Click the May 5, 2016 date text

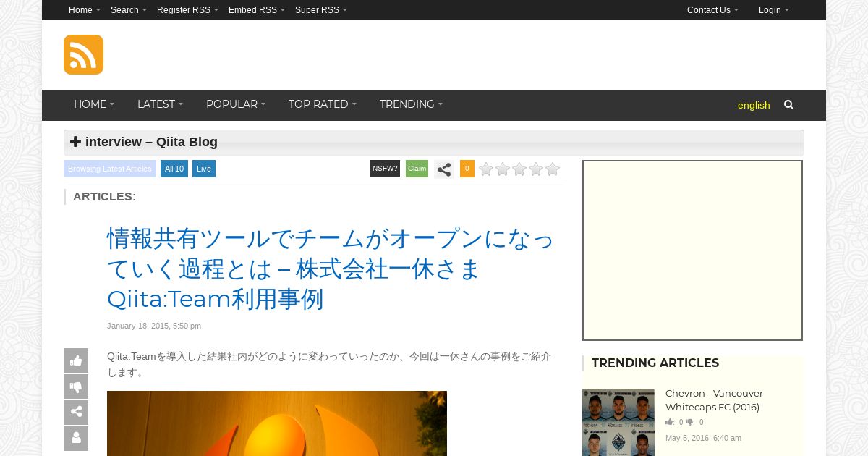(703, 438)
